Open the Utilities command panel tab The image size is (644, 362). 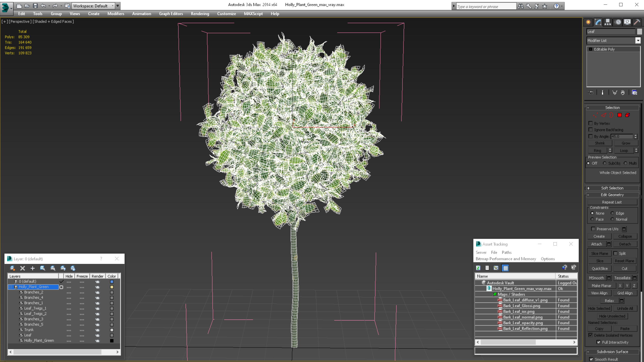click(637, 22)
